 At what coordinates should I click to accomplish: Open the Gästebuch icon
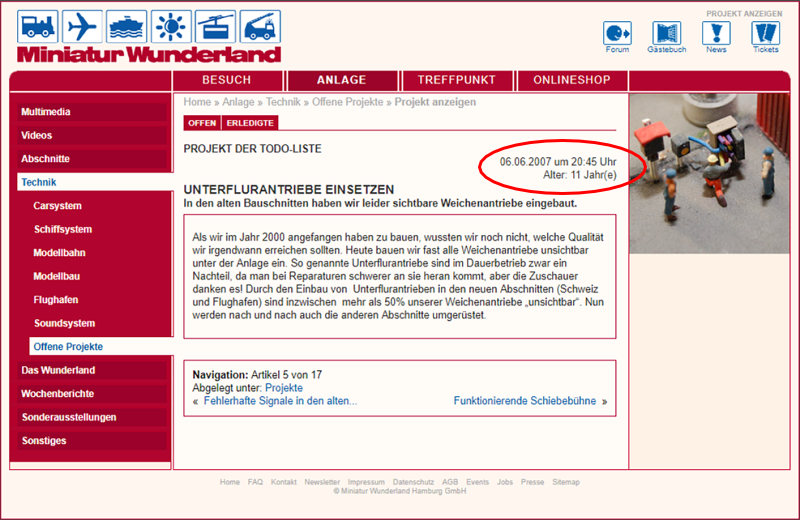666,34
